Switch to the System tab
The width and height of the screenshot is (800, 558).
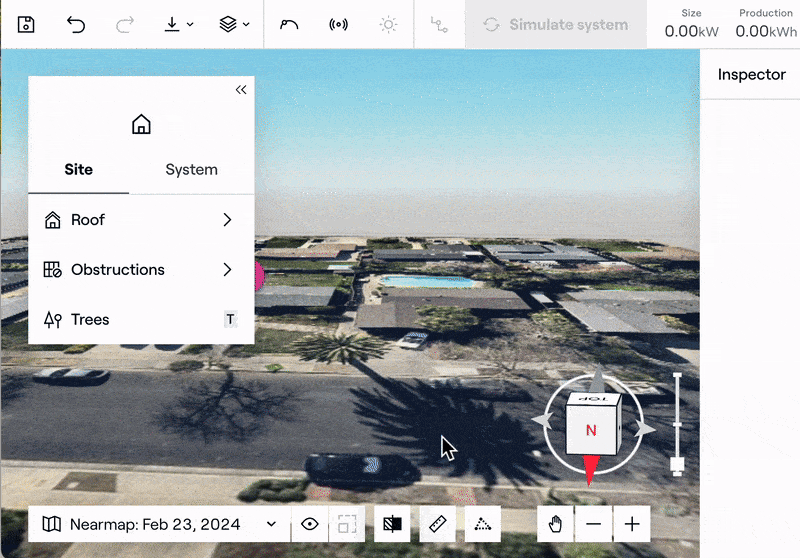click(191, 169)
